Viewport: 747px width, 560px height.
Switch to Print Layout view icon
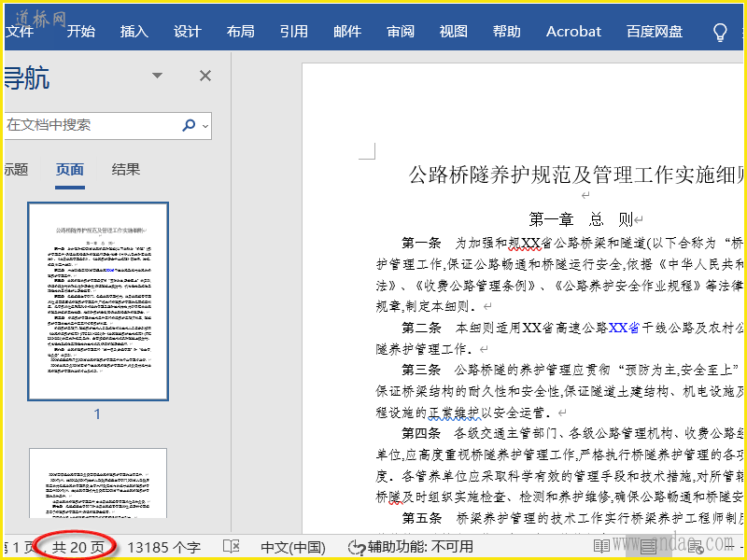[648, 546]
